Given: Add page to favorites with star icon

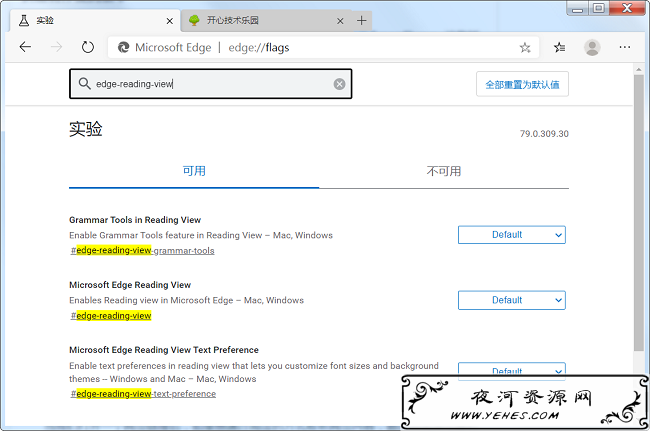Looking at the screenshot, I should 525,48.
